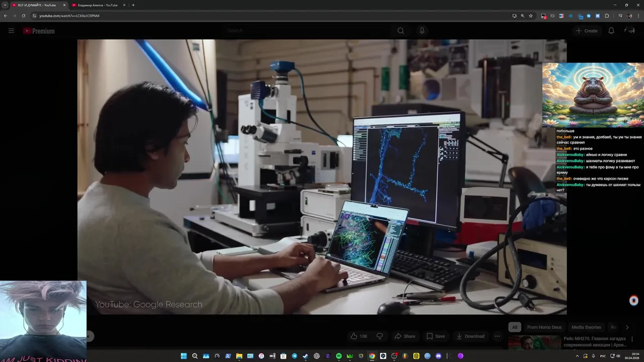Show more chips with right arrow
644x362 pixels.
(627, 327)
